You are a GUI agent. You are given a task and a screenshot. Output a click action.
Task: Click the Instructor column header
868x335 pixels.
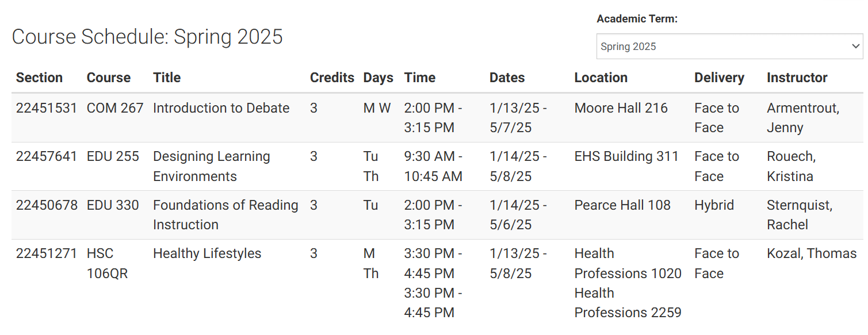[797, 78]
